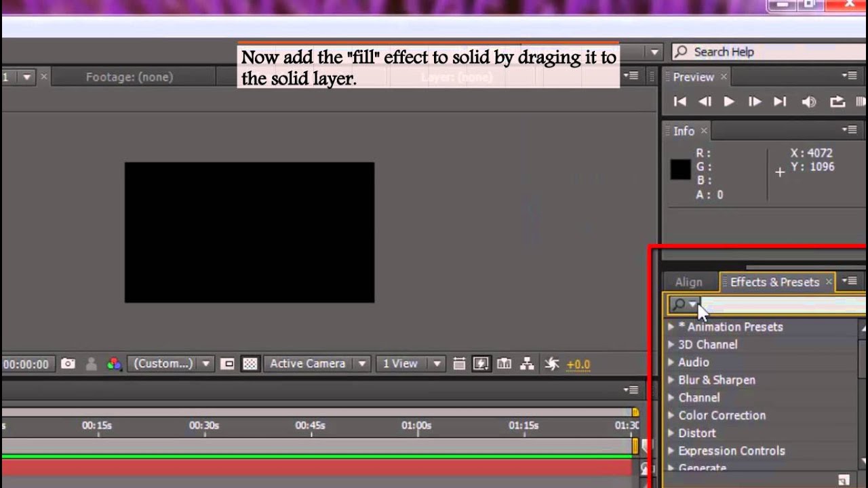The width and height of the screenshot is (868, 488).
Task: Step back one frame in Preview
Action: tap(705, 102)
